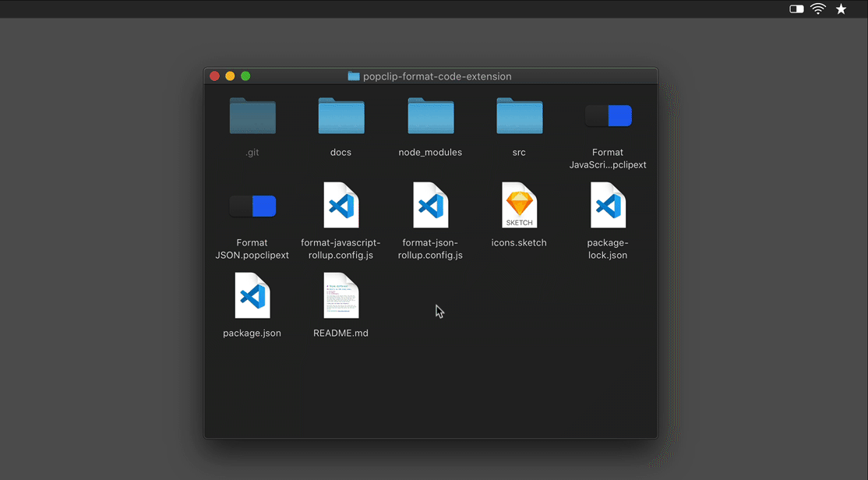
Task: Click the "Format JavaScri...pclipext" name label
Action: 607,158
